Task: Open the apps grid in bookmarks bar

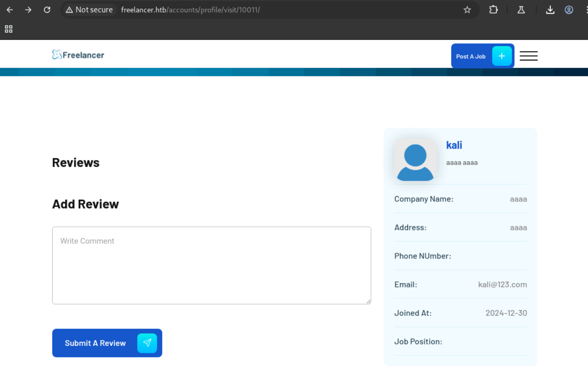Action: tap(9, 29)
